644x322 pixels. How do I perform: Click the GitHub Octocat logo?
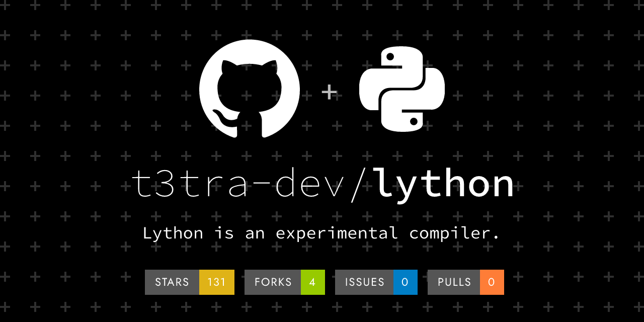(249, 90)
